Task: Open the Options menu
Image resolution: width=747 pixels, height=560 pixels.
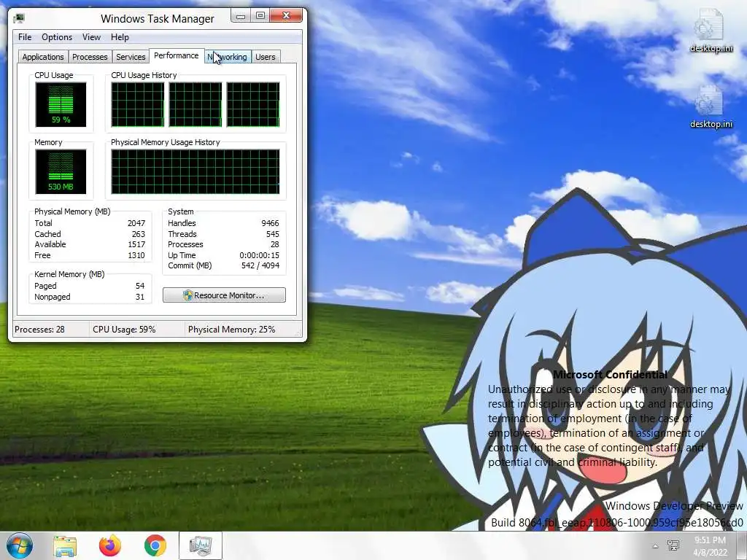Action: [57, 37]
